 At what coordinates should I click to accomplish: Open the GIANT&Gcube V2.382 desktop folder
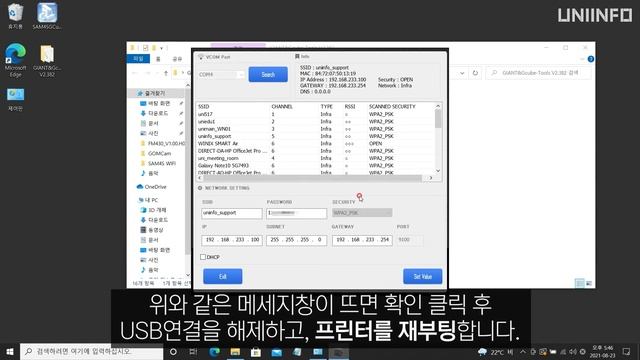[x=47, y=60]
